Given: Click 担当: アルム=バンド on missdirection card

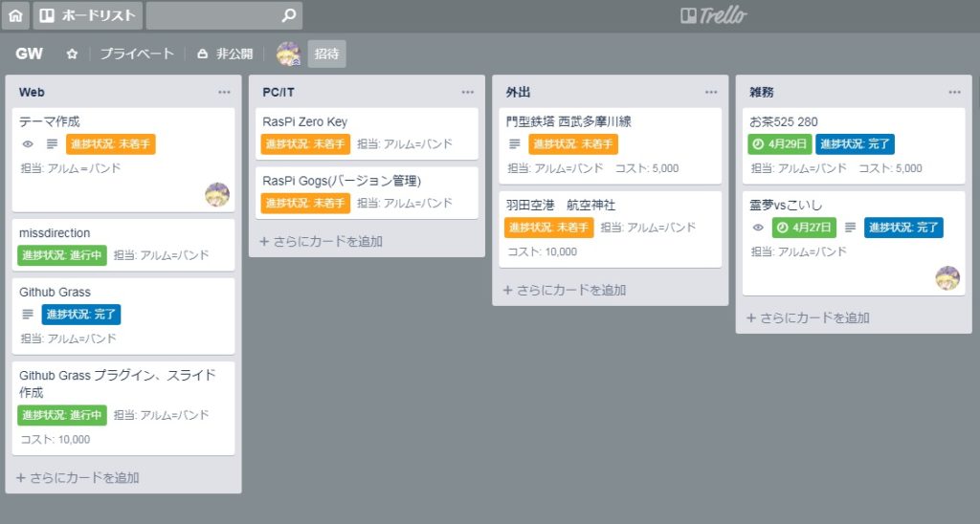Looking at the screenshot, I should coord(161,255).
